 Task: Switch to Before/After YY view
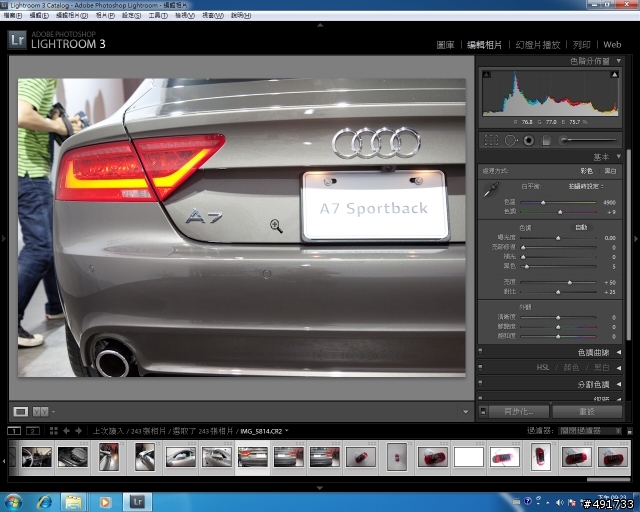click(40, 412)
